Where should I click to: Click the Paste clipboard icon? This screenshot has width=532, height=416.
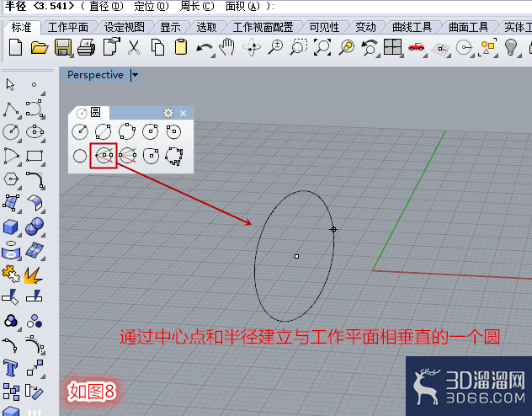181,47
